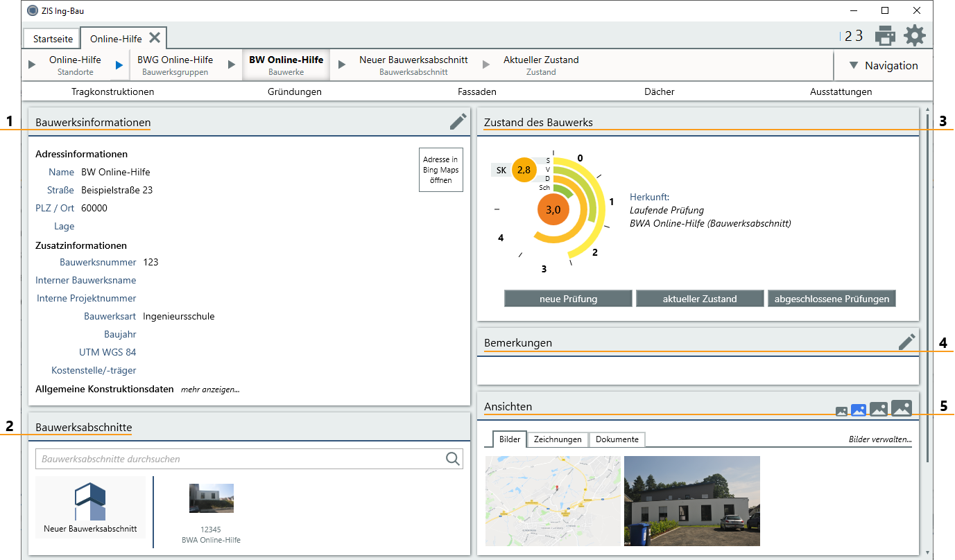The width and height of the screenshot is (955, 560).
Task: Select BW Online-Hilfe Bauwerke breadcrumb
Action: click(x=286, y=65)
